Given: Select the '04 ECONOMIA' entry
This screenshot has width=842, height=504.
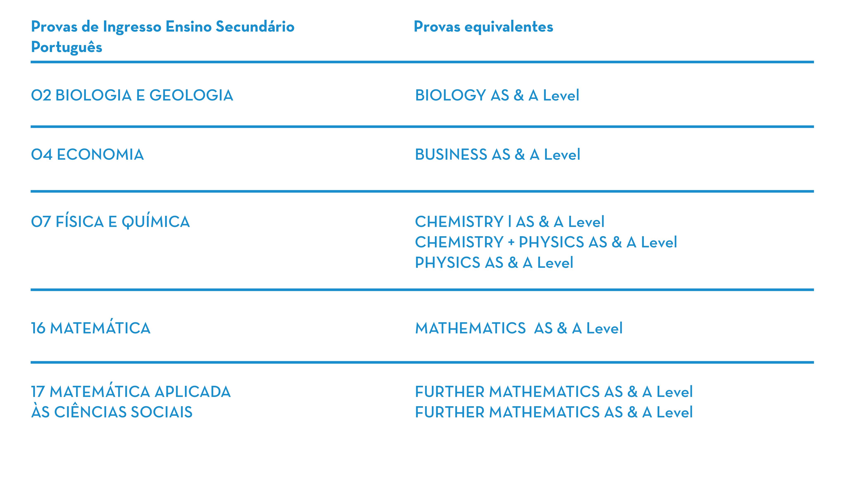Looking at the screenshot, I should [87, 155].
